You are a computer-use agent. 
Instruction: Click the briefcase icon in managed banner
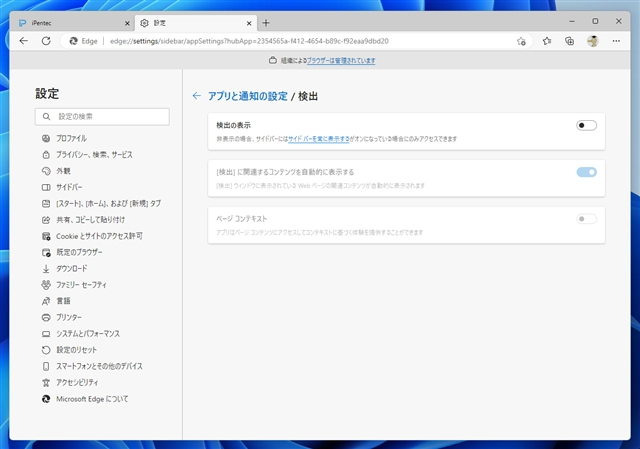tap(273, 60)
